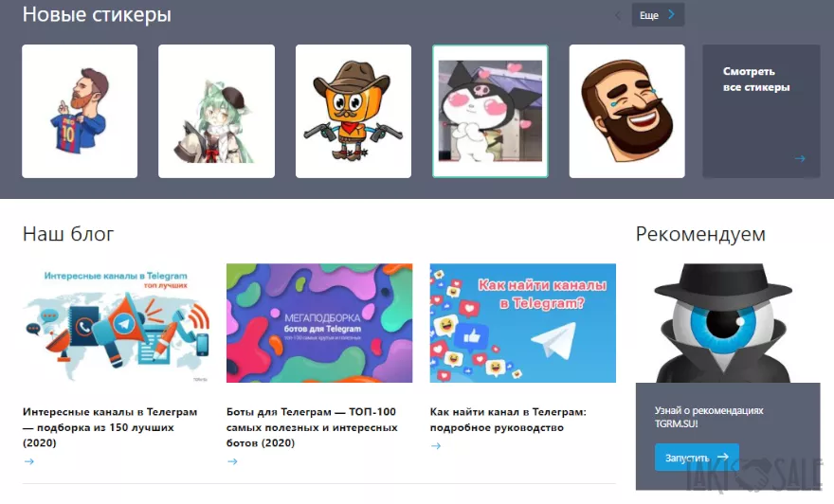Open the green-haired anime girl sticker

216,111
